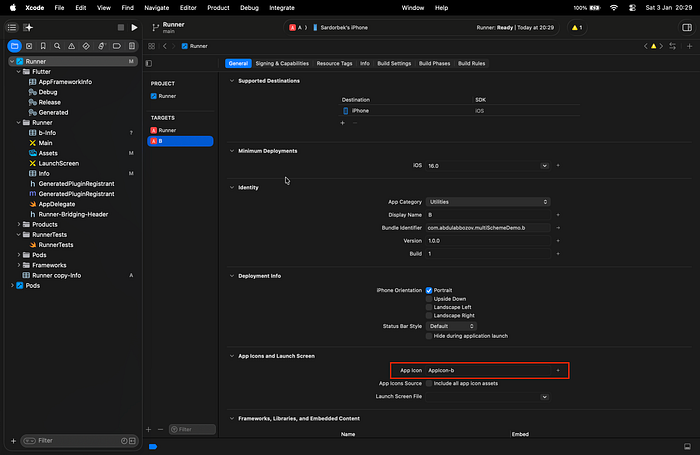
Task: Switch to Build Phases tab
Action: click(x=434, y=63)
